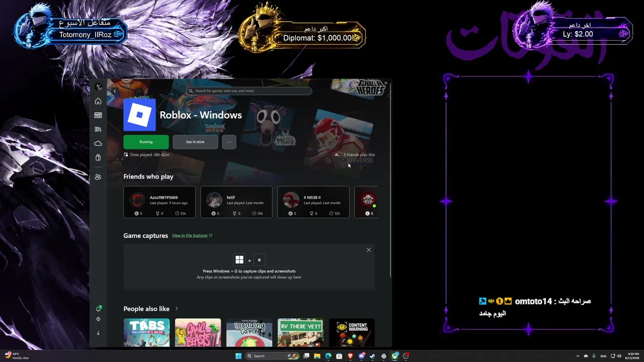Open the Friends and social icon
Viewport: 644px width, 362px height.
pos(98,177)
